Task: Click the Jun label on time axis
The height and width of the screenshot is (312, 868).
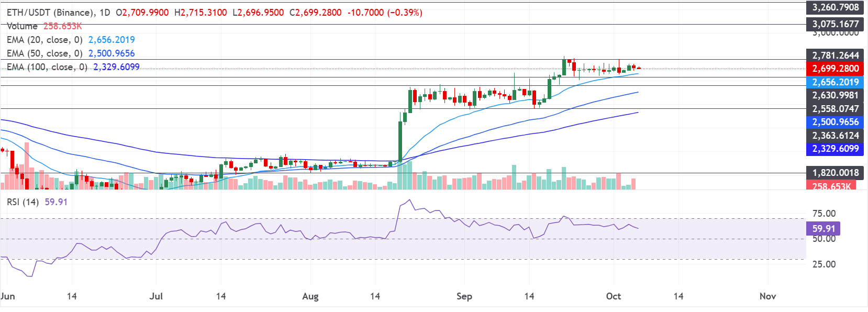Action: (8, 296)
